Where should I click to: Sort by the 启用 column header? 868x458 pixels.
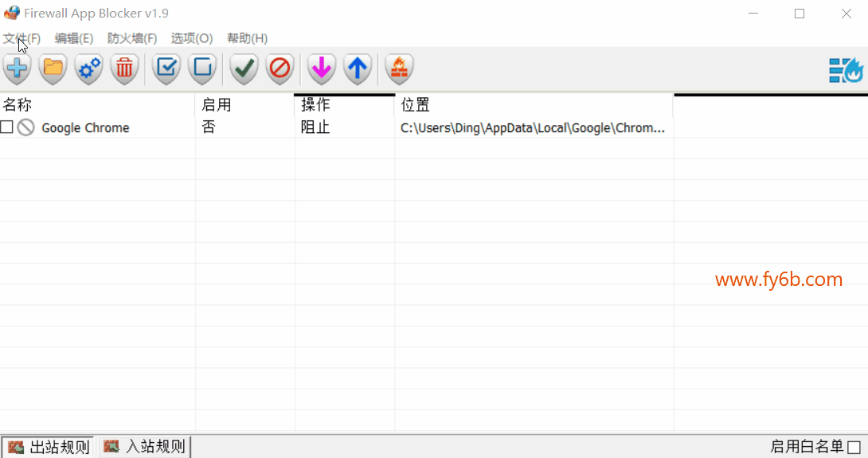[244, 104]
